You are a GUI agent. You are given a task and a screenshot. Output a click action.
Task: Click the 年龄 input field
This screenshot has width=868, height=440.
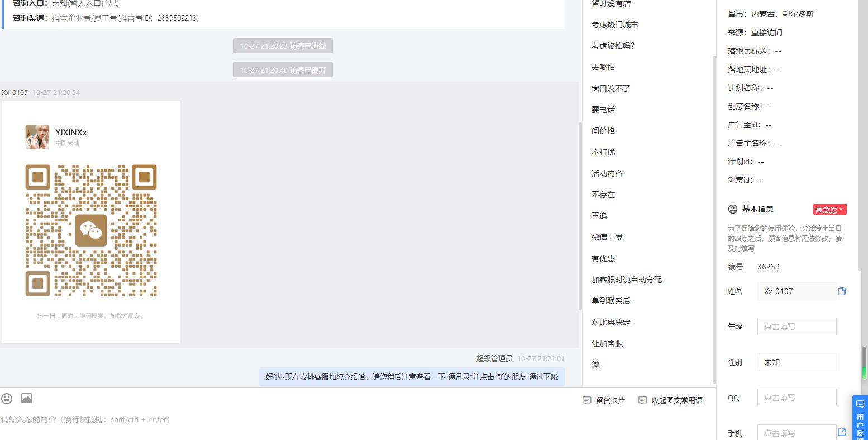[797, 327]
